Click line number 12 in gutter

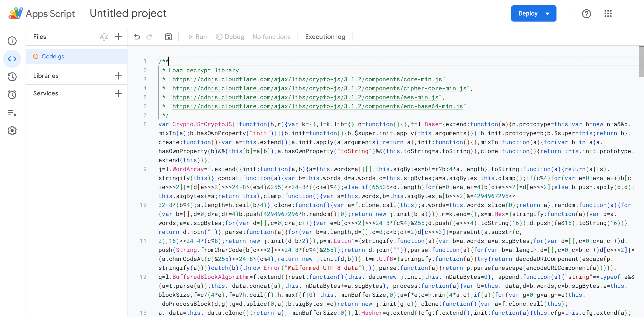click(143, 277)
